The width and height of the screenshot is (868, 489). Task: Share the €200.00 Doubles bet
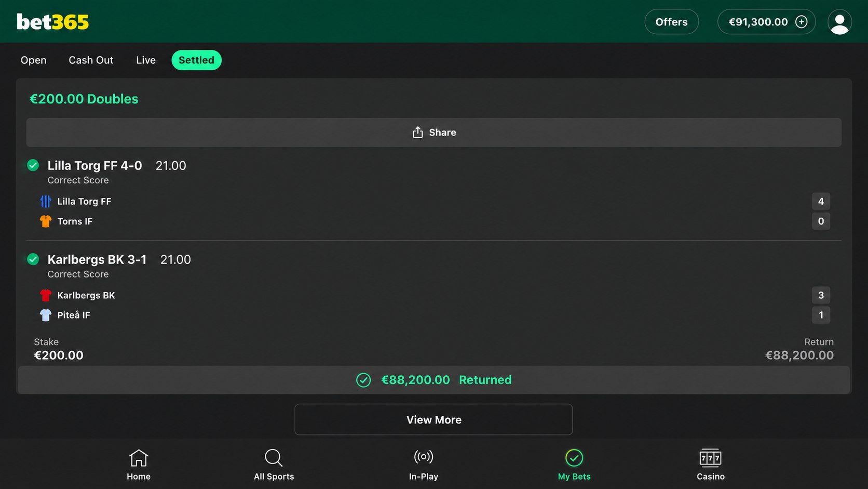pyautogui.click(x=434, y=133)
